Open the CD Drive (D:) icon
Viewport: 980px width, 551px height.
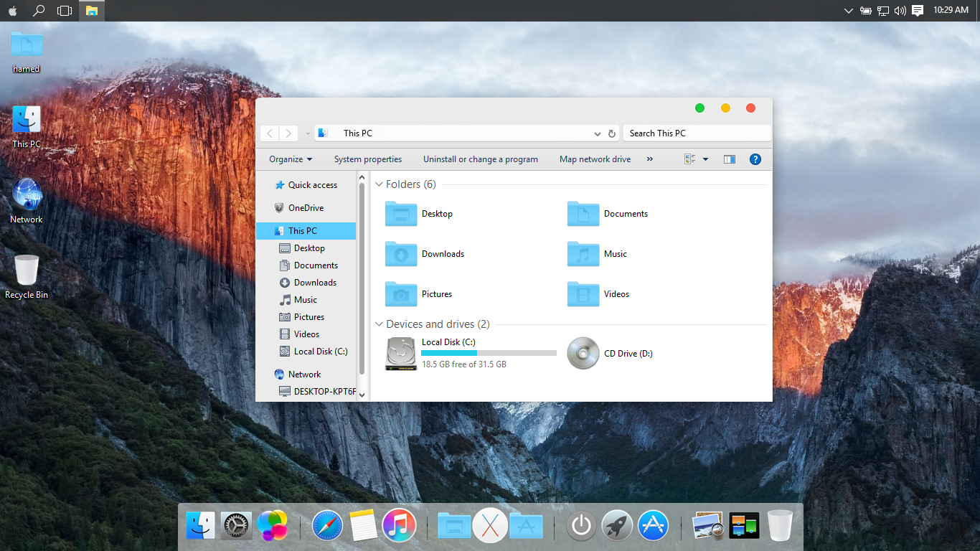click(583, 353)
